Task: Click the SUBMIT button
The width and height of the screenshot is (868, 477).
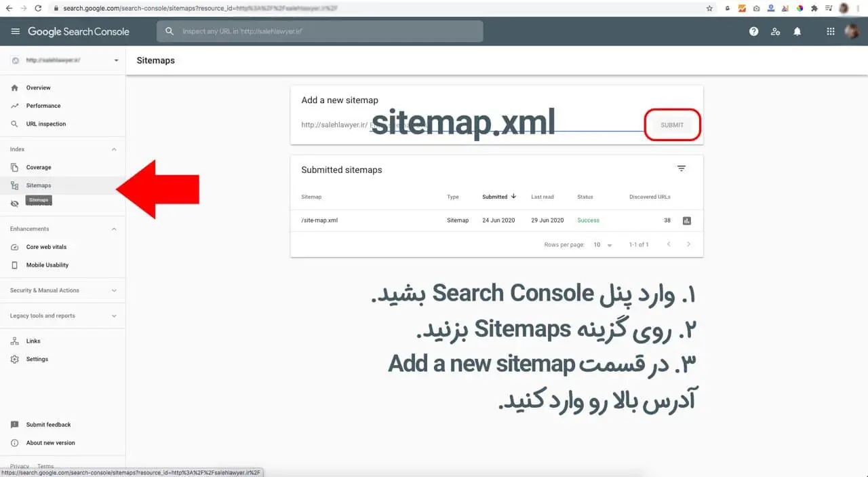Action: click(672, 125)
